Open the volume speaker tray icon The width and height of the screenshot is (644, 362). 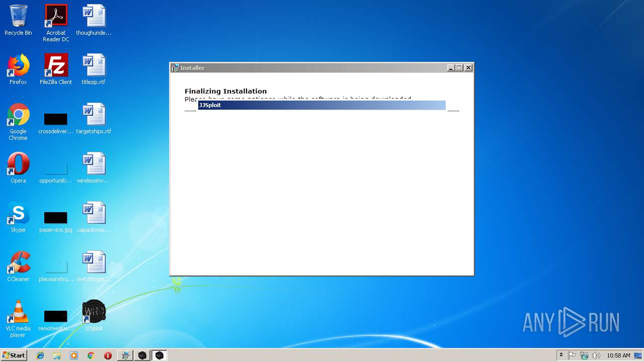pos(596,355)
